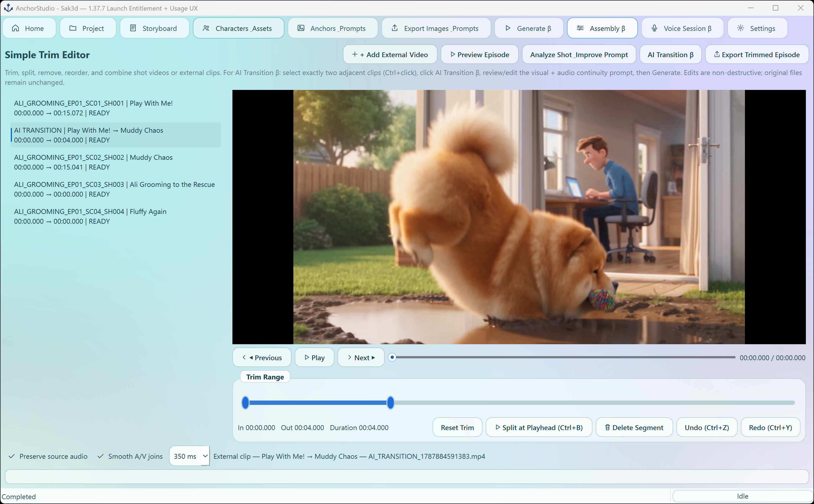Click the AnchorStudio anchor logo in title bar
The width and height of the screenshot is (814, 504).
pos(8,8)
